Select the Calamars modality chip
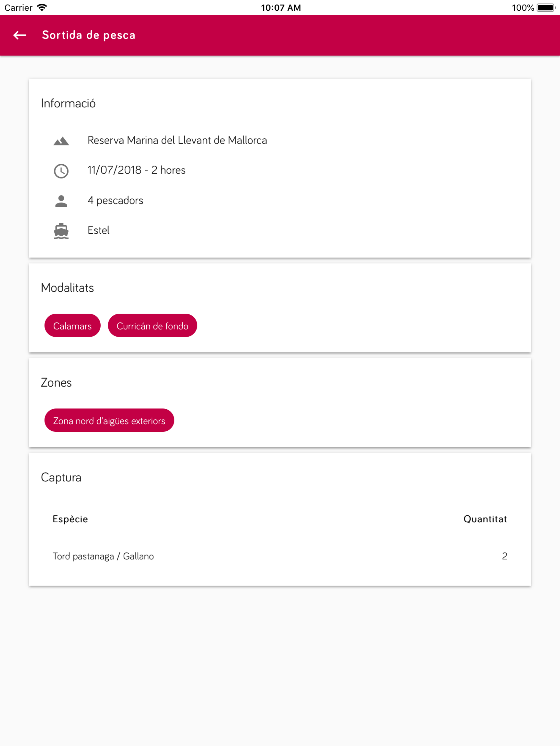Screen dimensions: 560x747 click(x=72, y=326)
